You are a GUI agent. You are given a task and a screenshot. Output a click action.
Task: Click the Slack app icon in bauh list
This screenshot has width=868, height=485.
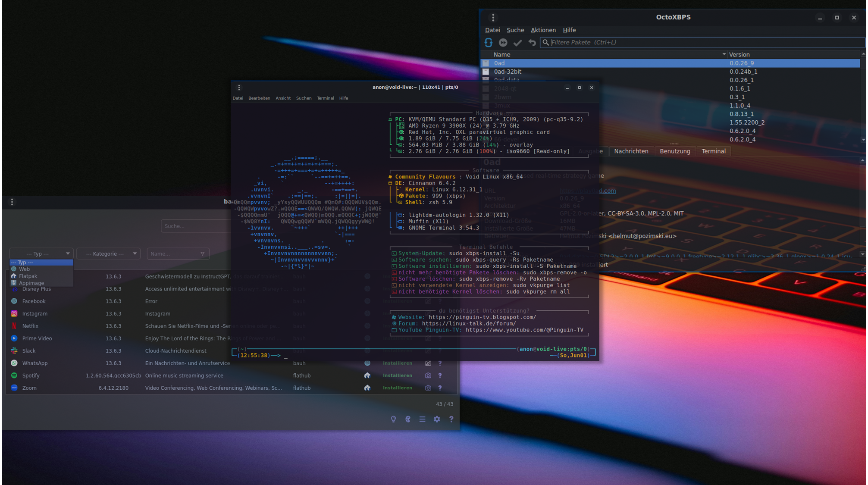pyautogui.click(x=14, y=351)
